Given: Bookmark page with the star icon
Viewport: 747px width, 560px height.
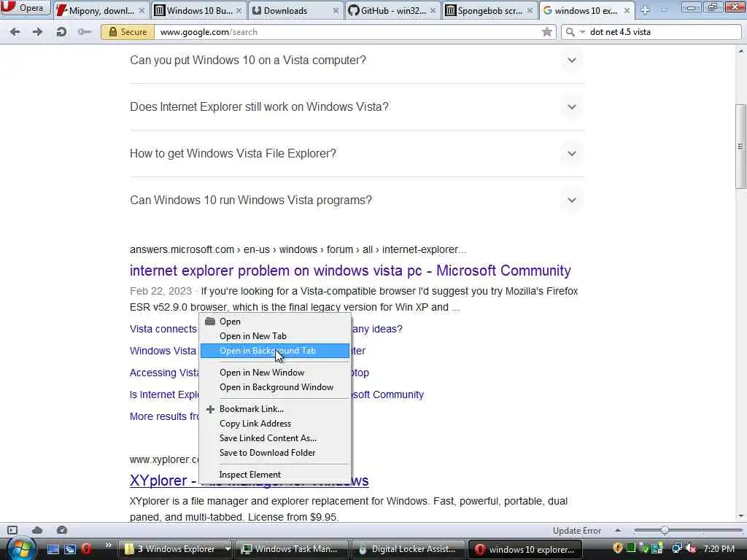Looking at the screenshot, I should coord(547,32).
